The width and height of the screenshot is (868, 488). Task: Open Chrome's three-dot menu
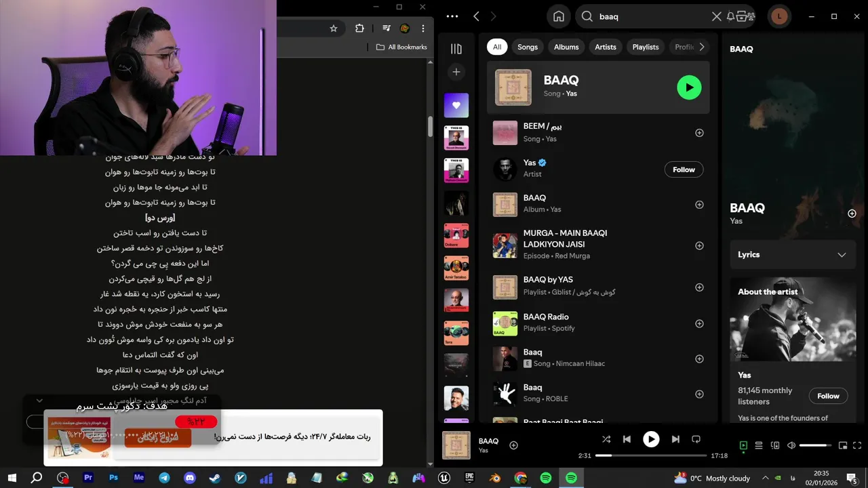422,28
